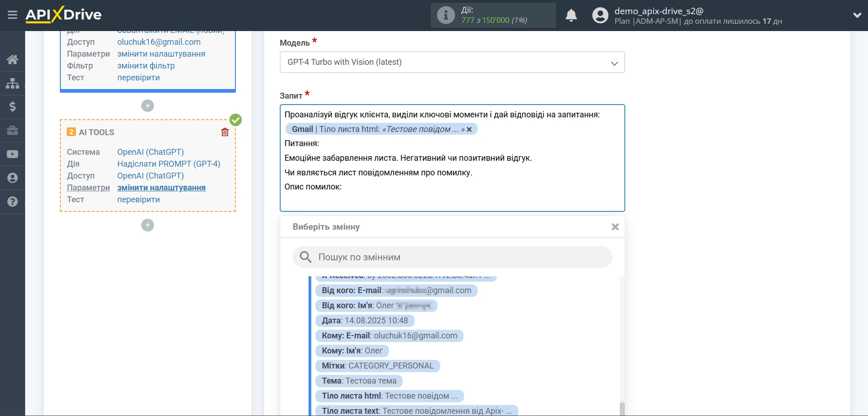The height and width of the screenshot is (416, 868).
Task: Open connections sitemap icon in sidebar
Action: 12,83
